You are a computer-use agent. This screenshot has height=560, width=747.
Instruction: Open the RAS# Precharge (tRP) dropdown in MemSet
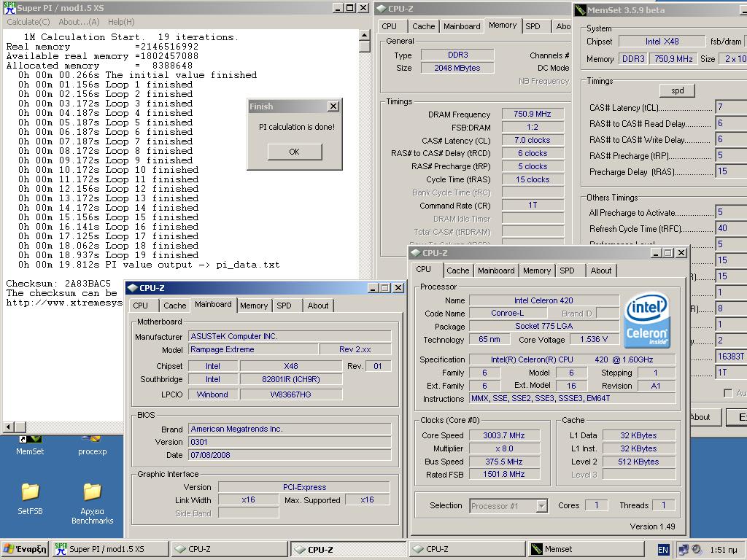pyautogui.click(x=731, y=155)
